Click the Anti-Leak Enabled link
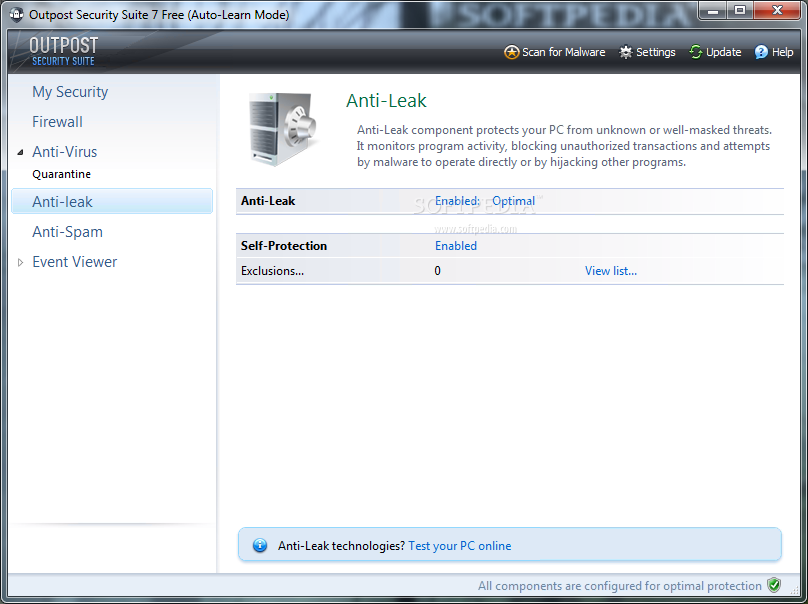The image size is (808, 604). 457,201
